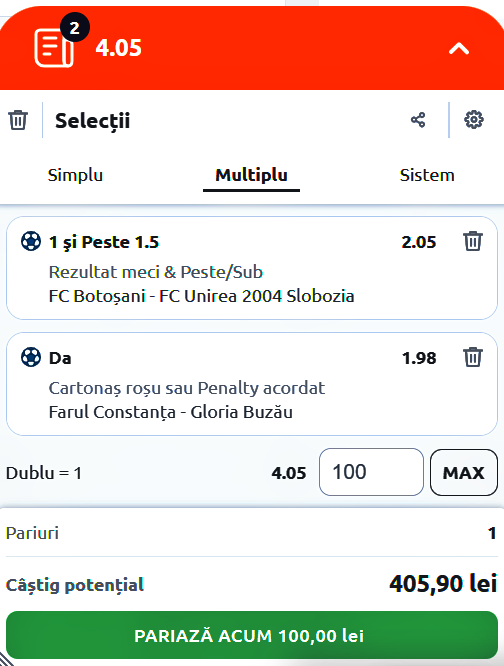
Task: Switch to the Simplu tab
Action: coord(75,175)
